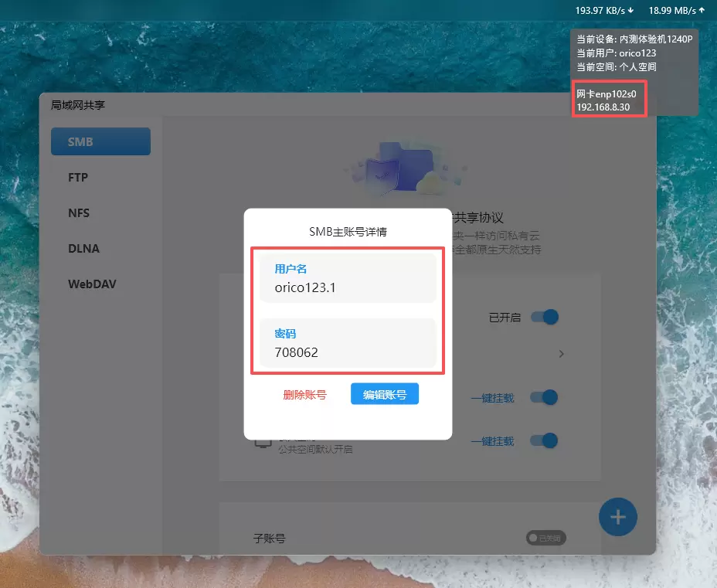Select the SMB tab in sidebar
The height and width of the screenshot is (588, 717).
tap(100, 142)
